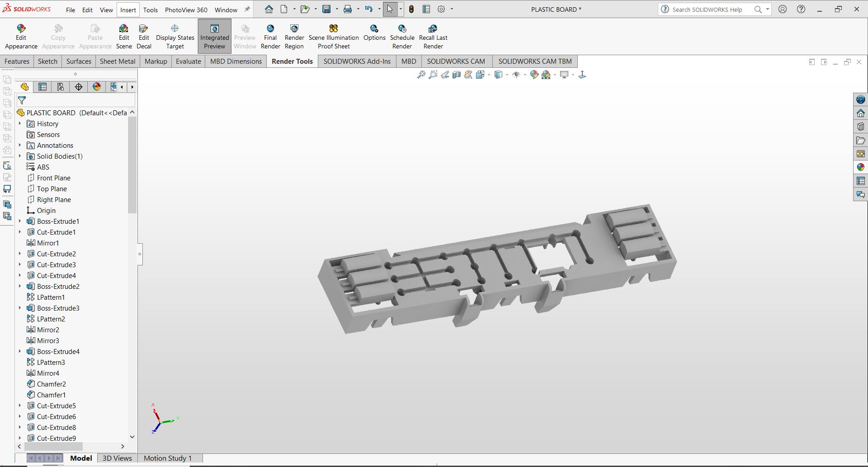Click the feature tree filter field

click(76, 100)
